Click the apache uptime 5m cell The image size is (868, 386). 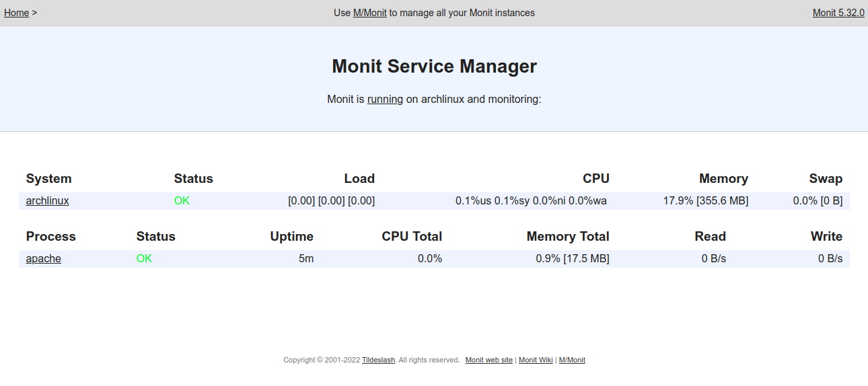click(x=306, y=258)
